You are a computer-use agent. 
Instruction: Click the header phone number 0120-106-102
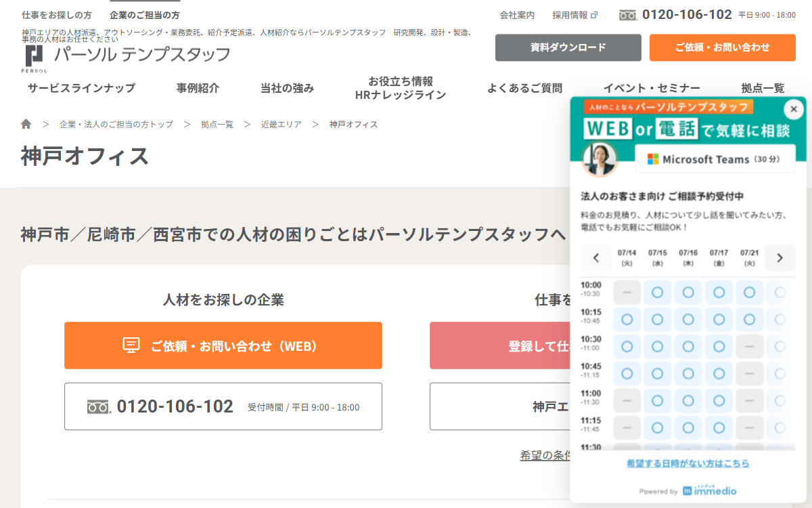click(687, 14)
